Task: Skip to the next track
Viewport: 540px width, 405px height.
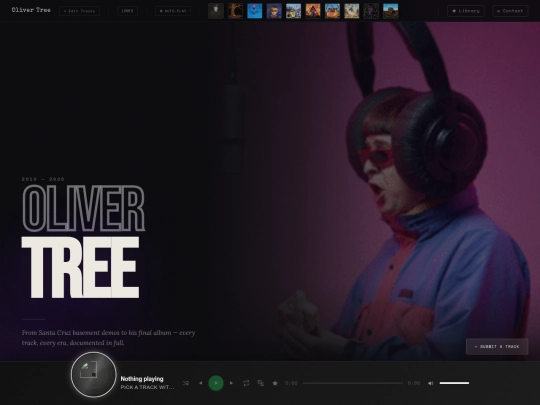Action: tap(231, 383)
